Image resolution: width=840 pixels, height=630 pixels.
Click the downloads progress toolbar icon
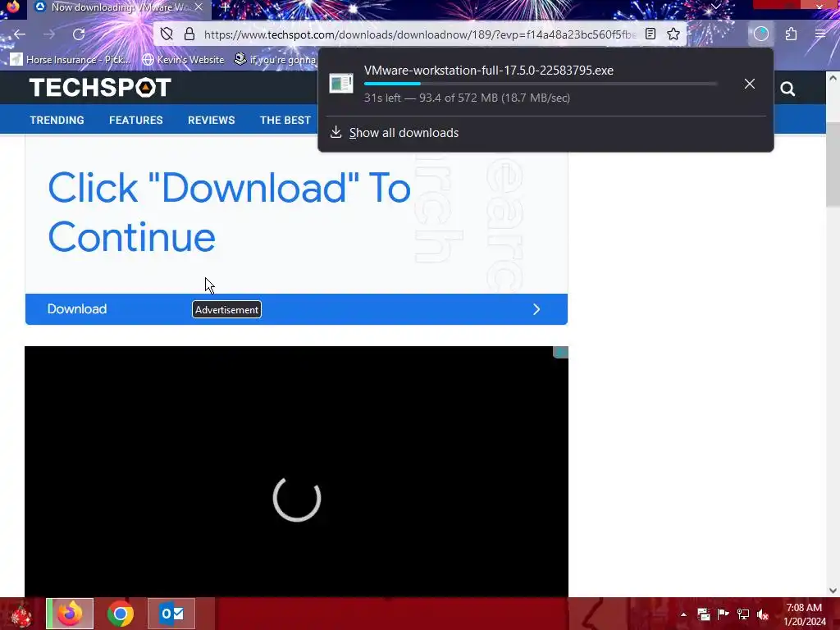[x=760, y=34]
